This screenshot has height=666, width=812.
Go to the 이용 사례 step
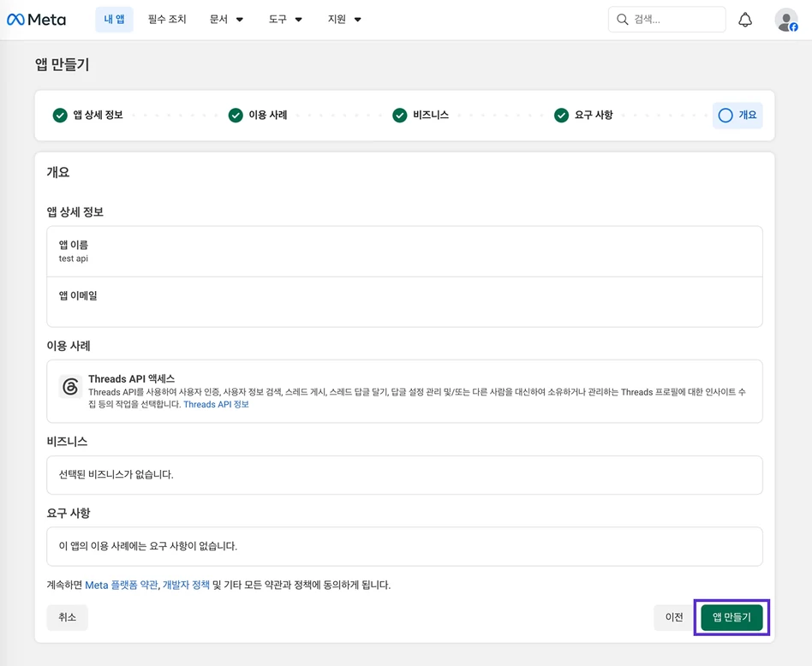pos(268,115)
